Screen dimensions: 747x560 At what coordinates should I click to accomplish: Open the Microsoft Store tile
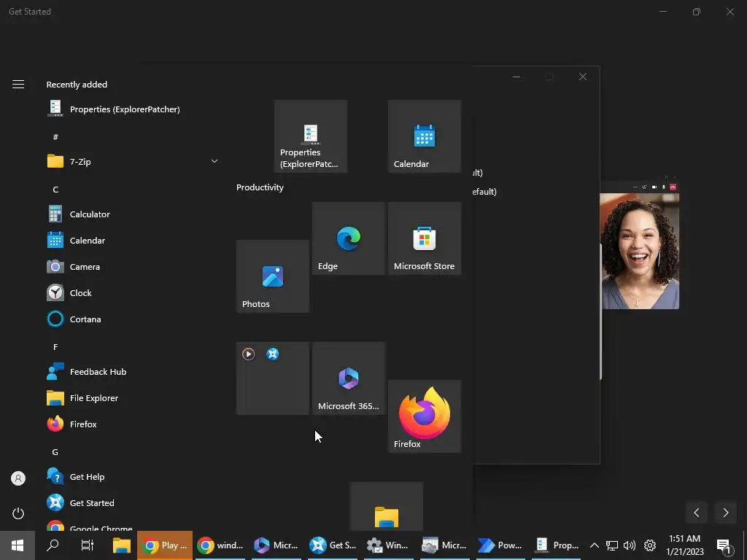click(425, 238)
